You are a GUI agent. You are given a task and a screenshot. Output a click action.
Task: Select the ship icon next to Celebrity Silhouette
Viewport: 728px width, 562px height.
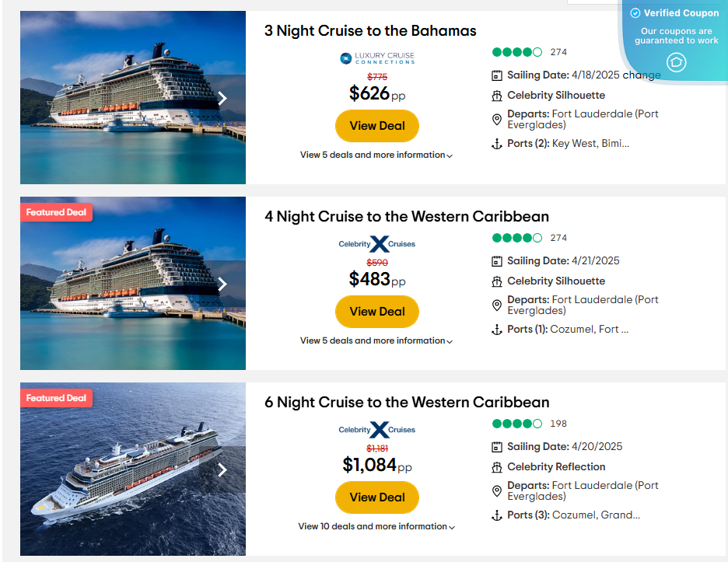pos(496,95)
